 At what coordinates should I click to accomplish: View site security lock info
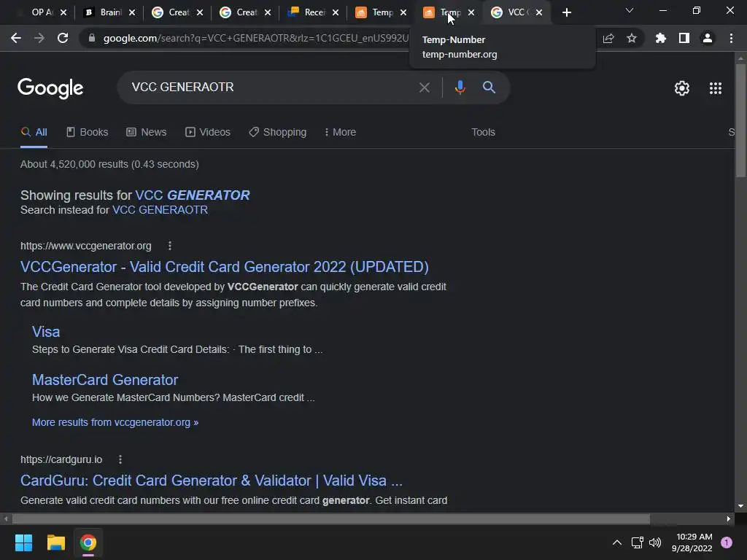(x=92, y=38)
